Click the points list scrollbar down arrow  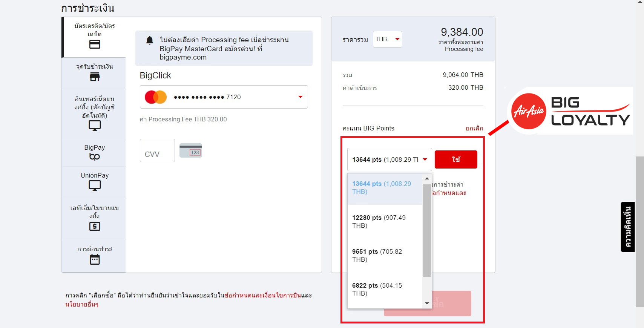tap(427, 303)
